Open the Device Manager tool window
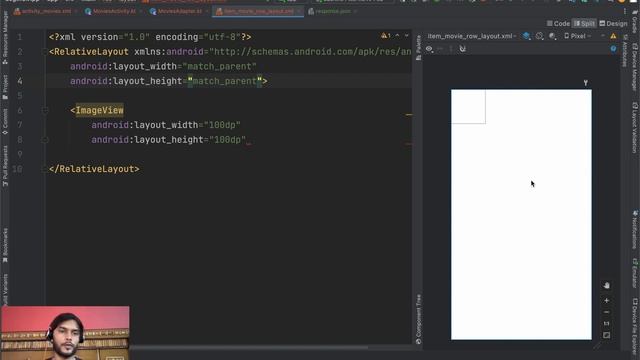This screenshot has height=360, width=640. (635, 67)
